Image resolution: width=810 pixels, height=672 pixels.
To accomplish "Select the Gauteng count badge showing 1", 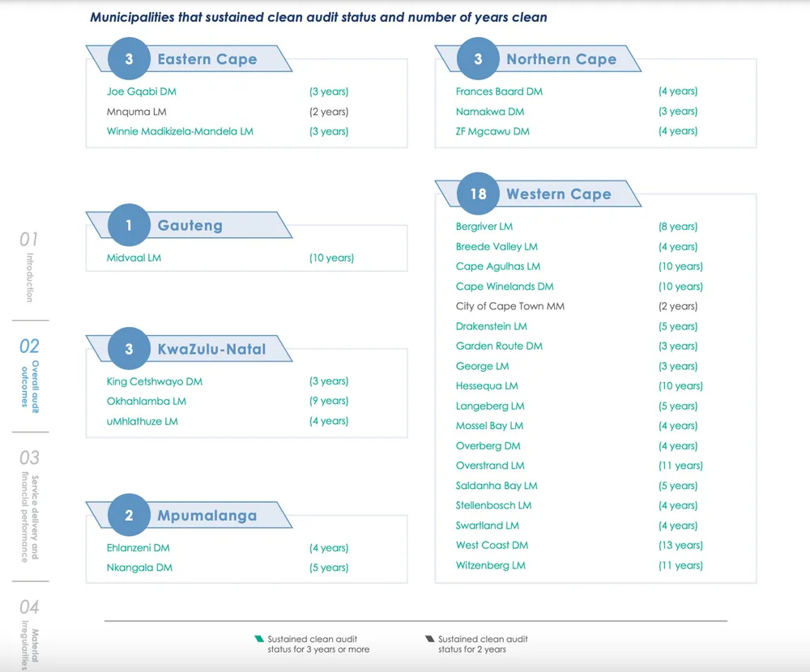I will click(x=129, y=225).
